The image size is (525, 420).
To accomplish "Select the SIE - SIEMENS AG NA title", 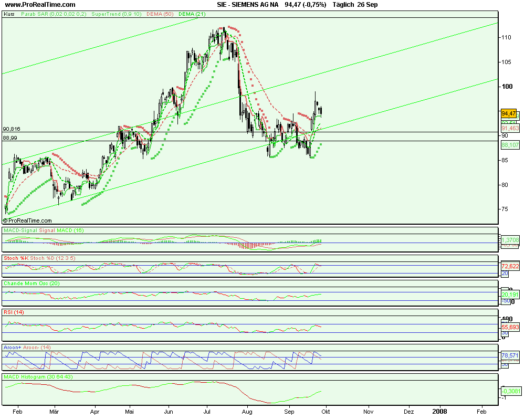I will coord(247,5).
